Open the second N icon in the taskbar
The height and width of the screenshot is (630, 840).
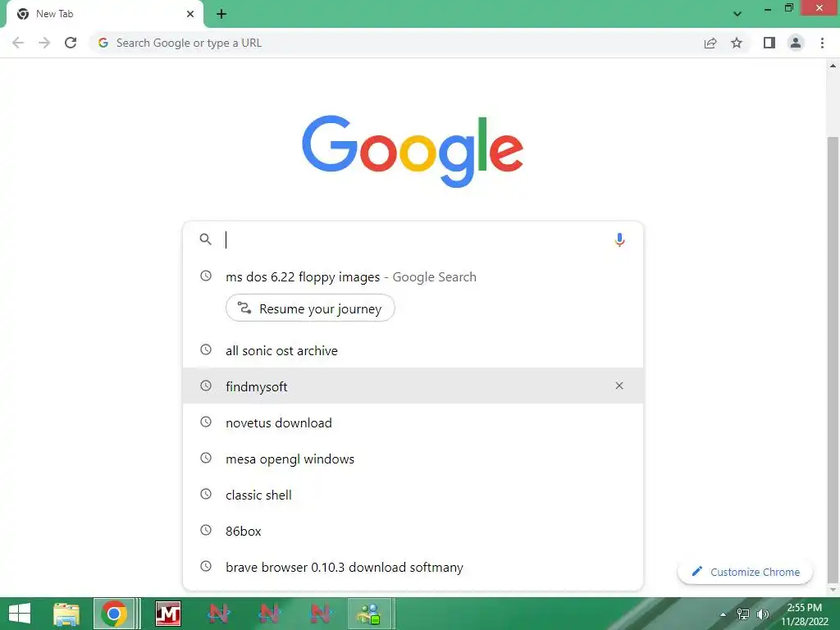pos(269,614)
